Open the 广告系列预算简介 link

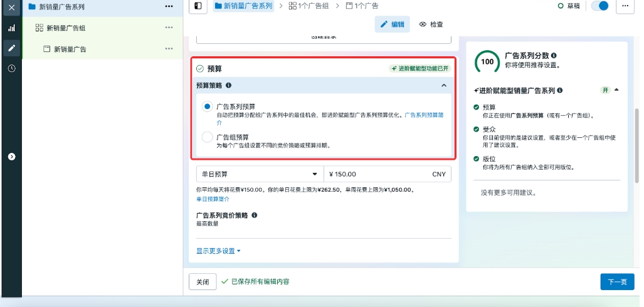424,115
